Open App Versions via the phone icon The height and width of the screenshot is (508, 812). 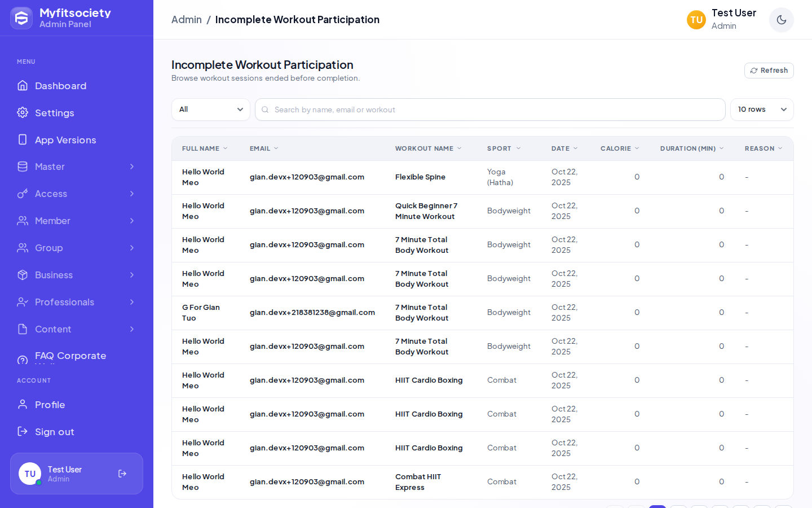pos(23,139)
